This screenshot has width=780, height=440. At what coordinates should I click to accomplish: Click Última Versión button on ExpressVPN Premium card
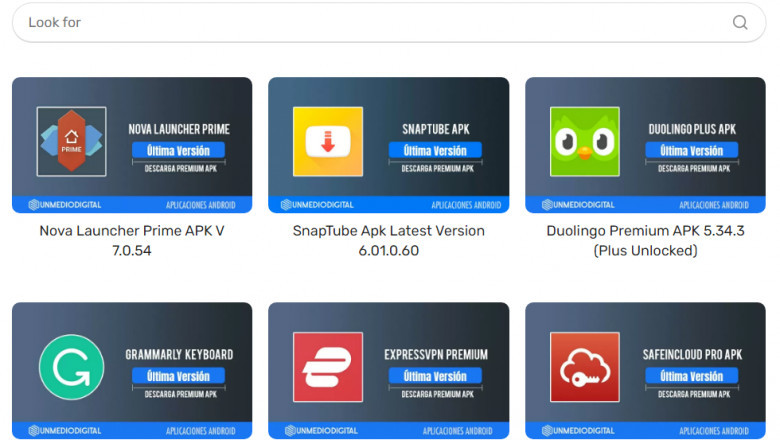click(x=435, y=376)
